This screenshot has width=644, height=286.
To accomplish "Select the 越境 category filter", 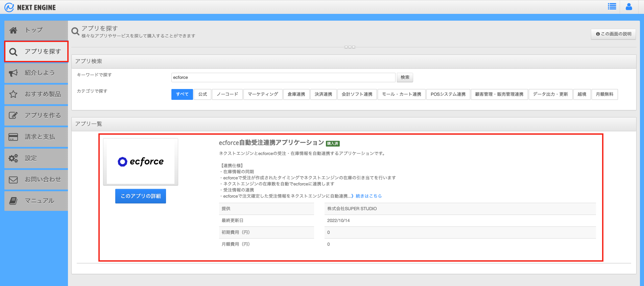I will [x=582, y=94].
